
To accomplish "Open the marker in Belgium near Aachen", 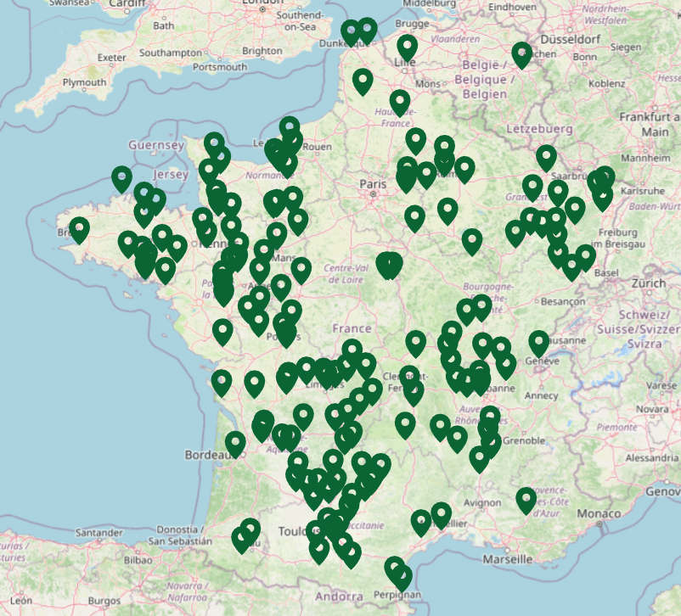I will pos(522,55).
